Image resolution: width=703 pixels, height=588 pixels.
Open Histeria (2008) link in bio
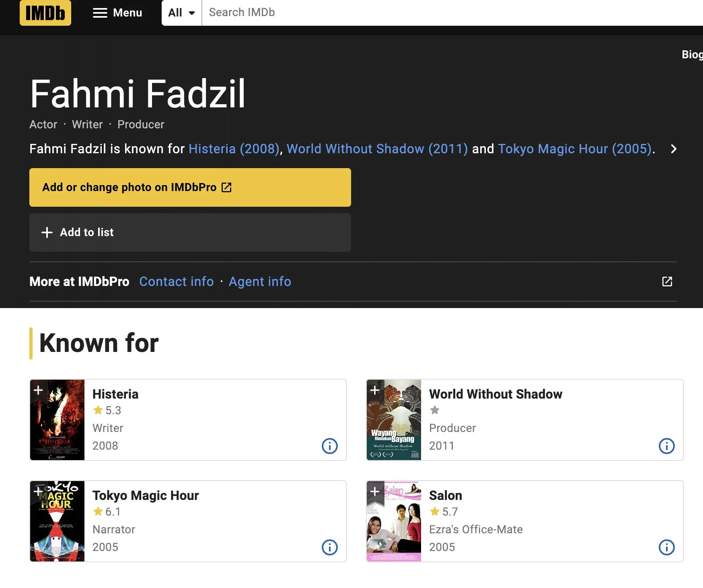click(x=234, y=149)
